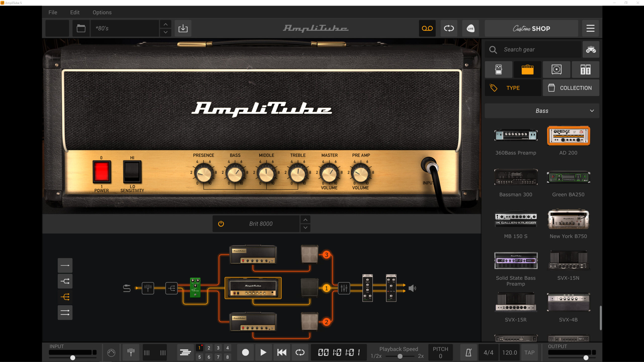Adjust the INPUT level slider
The image size is (644, 362).
[x=73, y=358]
